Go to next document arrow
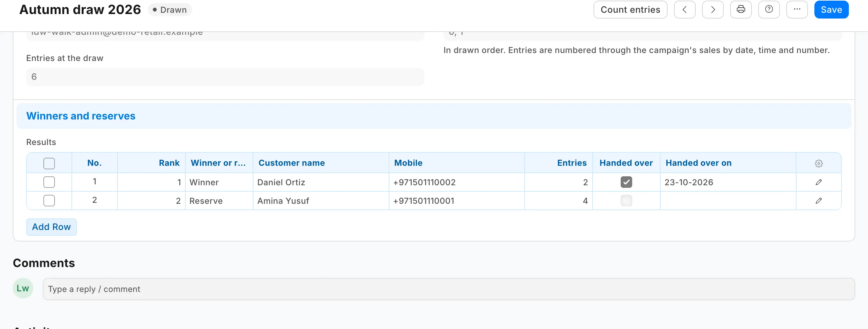The image size is (868, 329). (713, 10)
